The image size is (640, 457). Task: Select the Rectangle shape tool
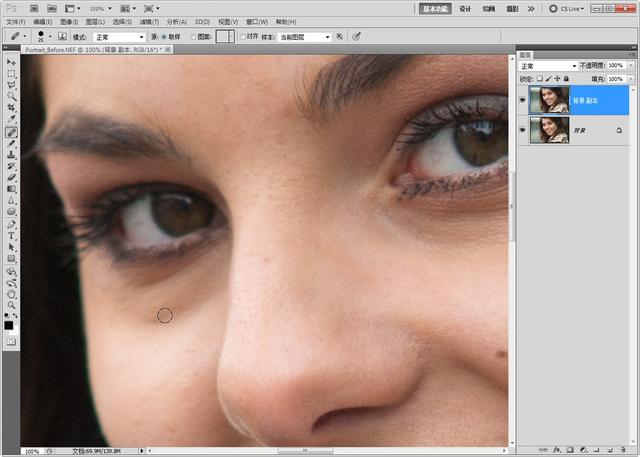point(11,259)
